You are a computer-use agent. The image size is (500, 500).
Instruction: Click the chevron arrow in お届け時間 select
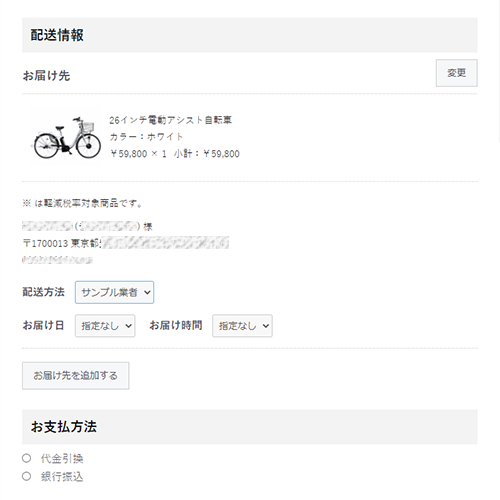pyautogui.click(x=266, y=326)
